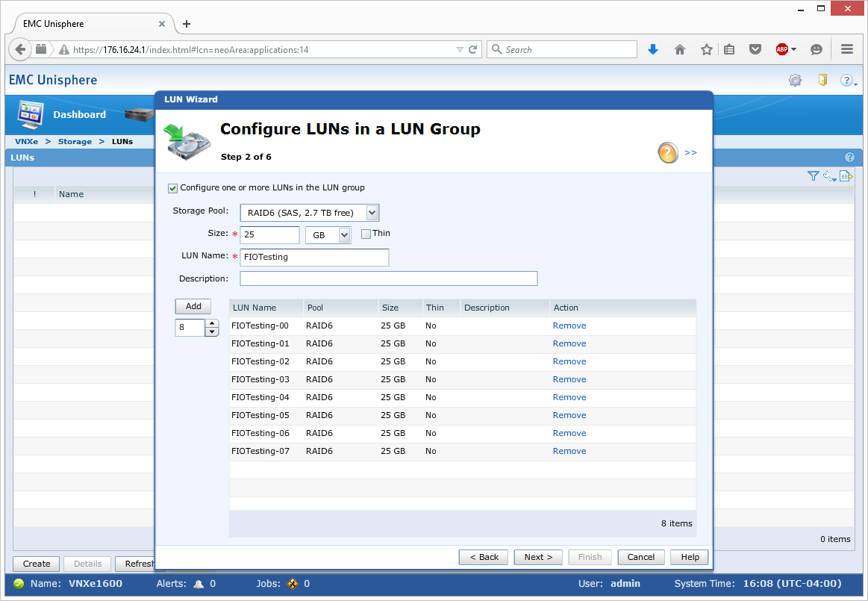
Task: Open Unisphere settings gear icon
Action: [x=795, y=81]
